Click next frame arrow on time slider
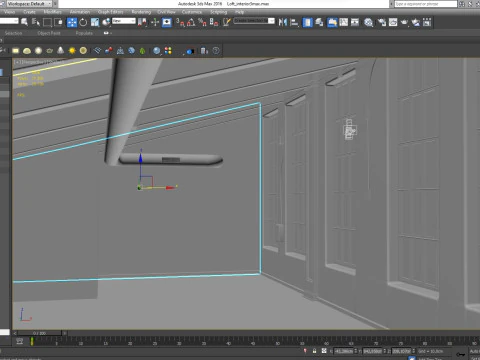480x360 pixels. 65,333
